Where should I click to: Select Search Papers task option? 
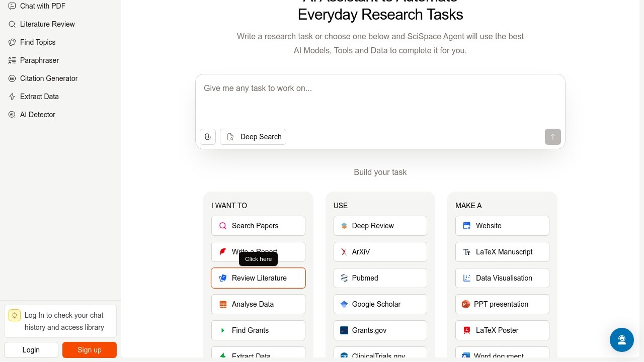tap(258, 226)
